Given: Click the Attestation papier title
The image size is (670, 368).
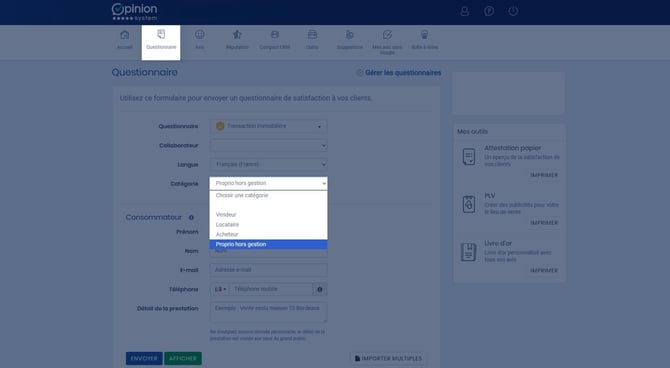Looking at the screenshot, I should coord(513,148).
